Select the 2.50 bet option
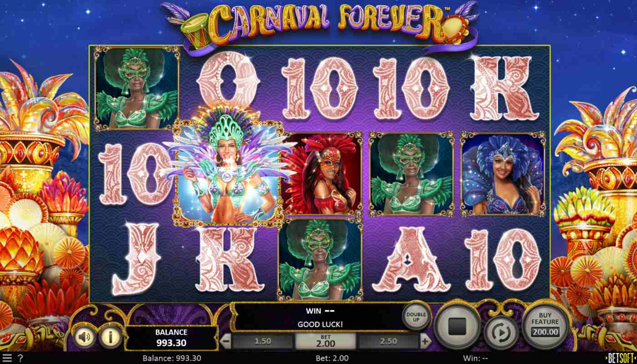 point(388,341)
